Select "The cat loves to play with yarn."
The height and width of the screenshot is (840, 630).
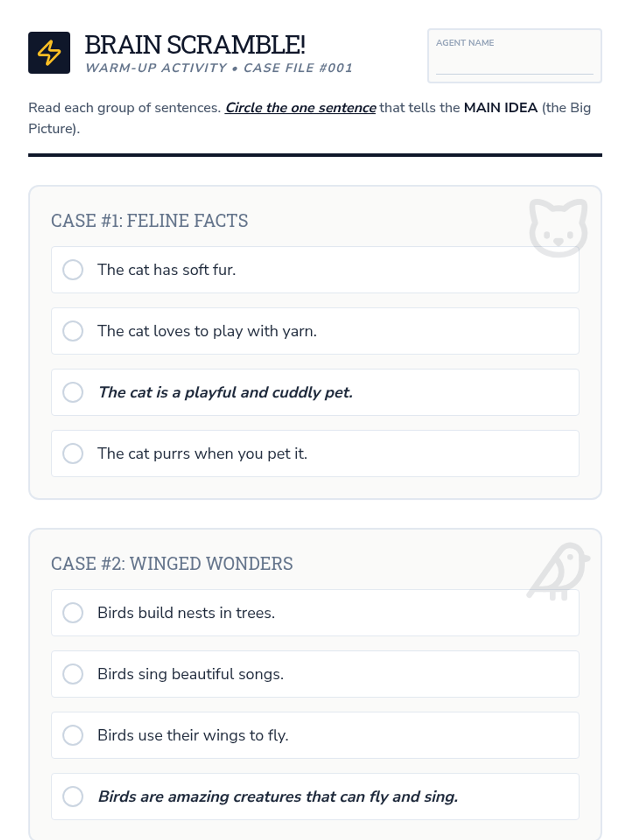click(x=73, y=331)
